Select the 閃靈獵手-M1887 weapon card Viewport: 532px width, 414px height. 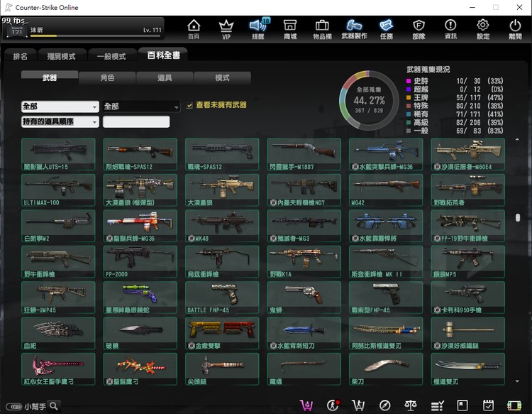point(304,154)
